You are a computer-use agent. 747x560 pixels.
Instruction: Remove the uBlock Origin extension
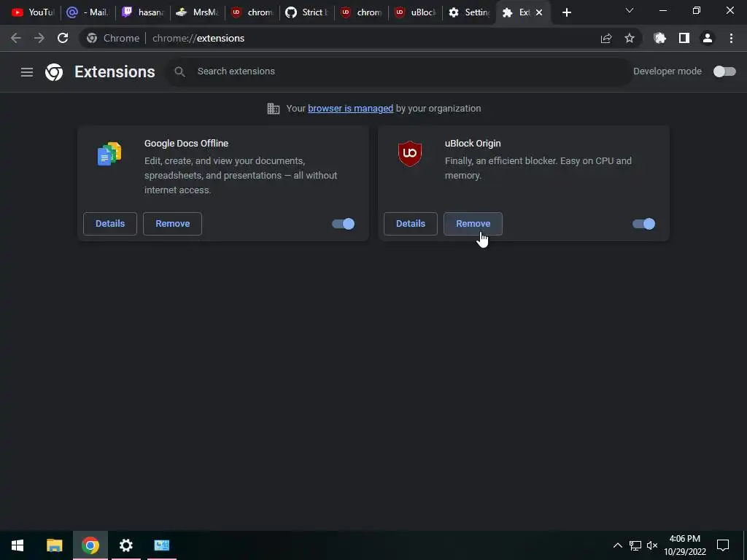[473, 224]
